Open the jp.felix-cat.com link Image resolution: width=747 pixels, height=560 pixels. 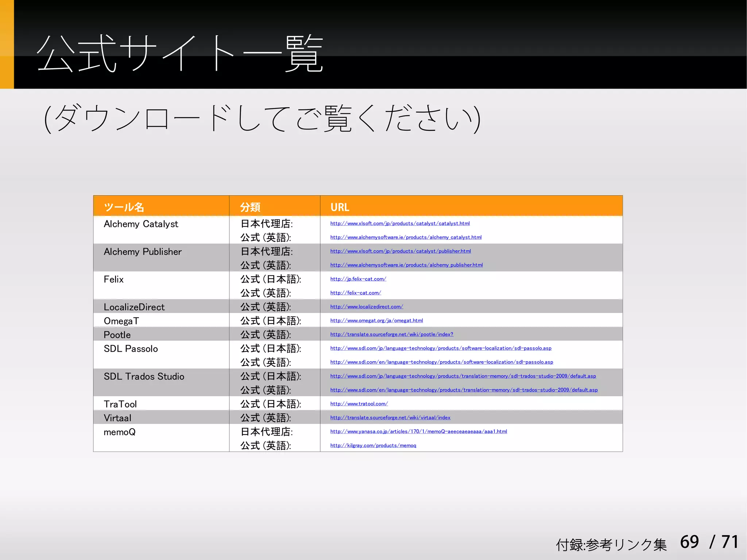[358, 279]
